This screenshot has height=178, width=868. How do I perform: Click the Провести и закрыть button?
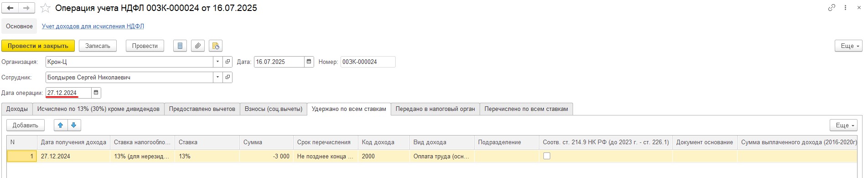pos(38,46)
